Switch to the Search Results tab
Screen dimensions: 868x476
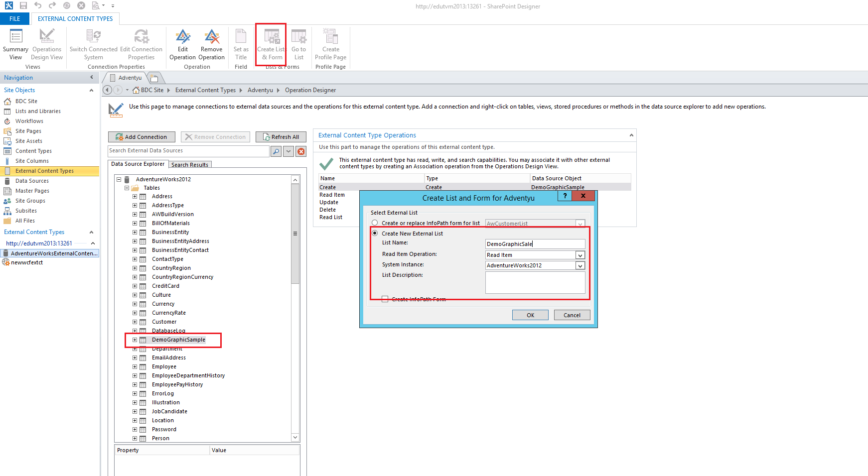coord(190,164)
